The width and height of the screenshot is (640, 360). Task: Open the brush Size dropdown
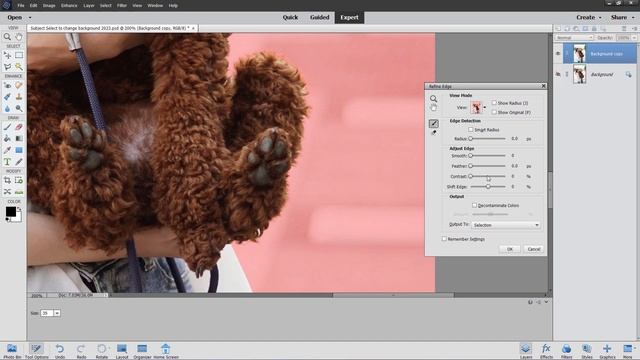[57, 313]
